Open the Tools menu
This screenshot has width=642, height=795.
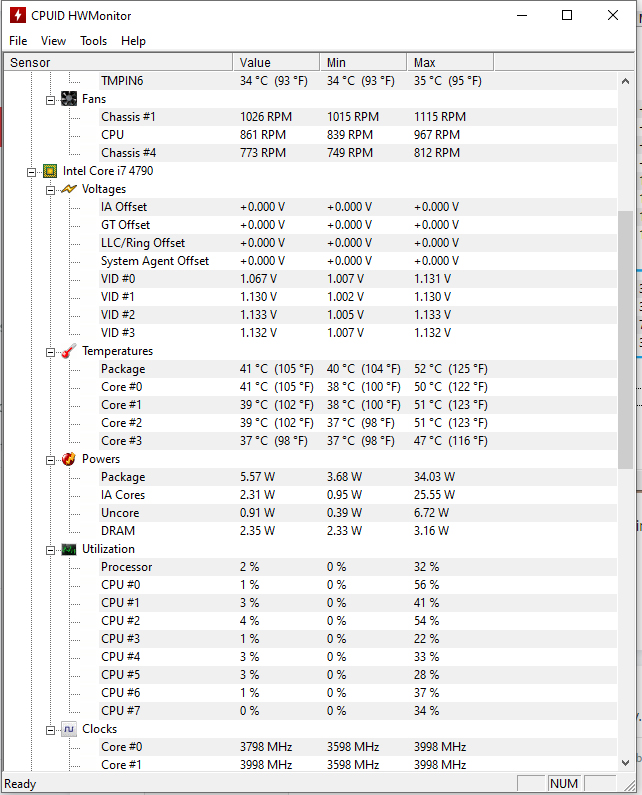93,41
